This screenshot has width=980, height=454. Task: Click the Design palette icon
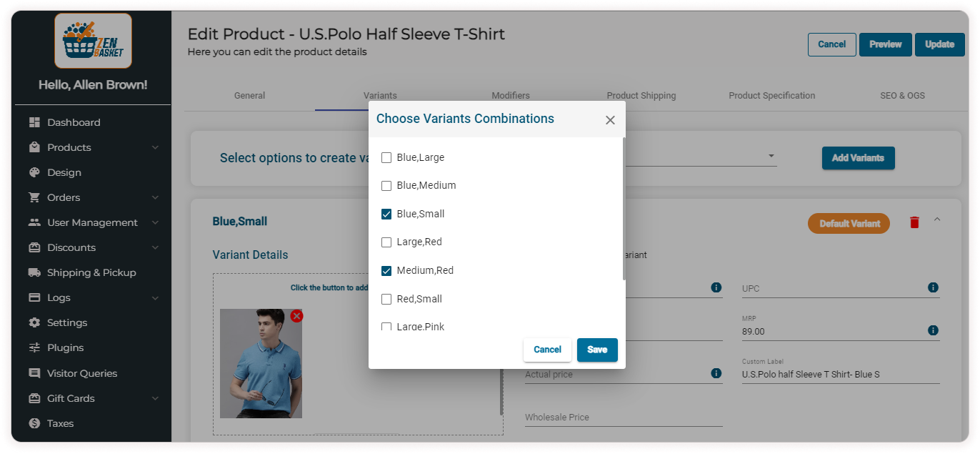coord(34,172)
